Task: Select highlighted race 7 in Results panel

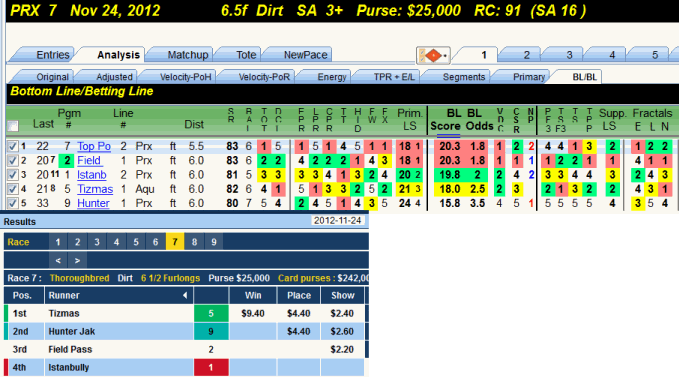Action: [175, 242]
